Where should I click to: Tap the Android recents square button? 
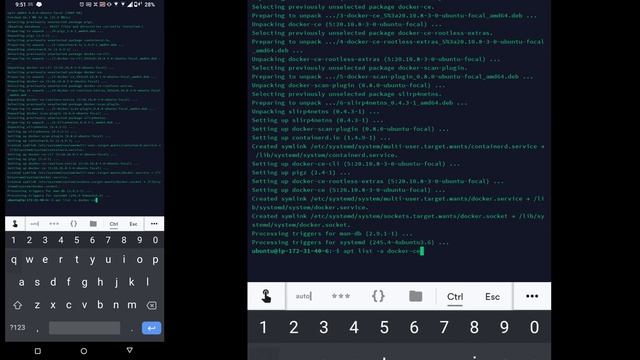point(38,351)
